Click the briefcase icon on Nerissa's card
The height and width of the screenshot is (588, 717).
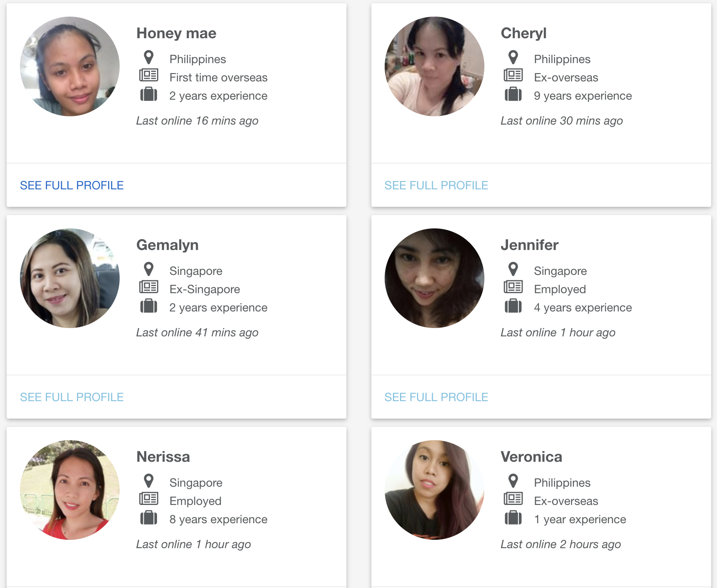pyautogui.click(x=149, y=518)
